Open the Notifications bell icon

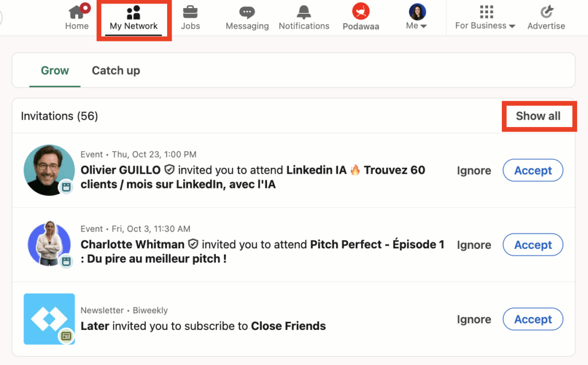(304, 12)
